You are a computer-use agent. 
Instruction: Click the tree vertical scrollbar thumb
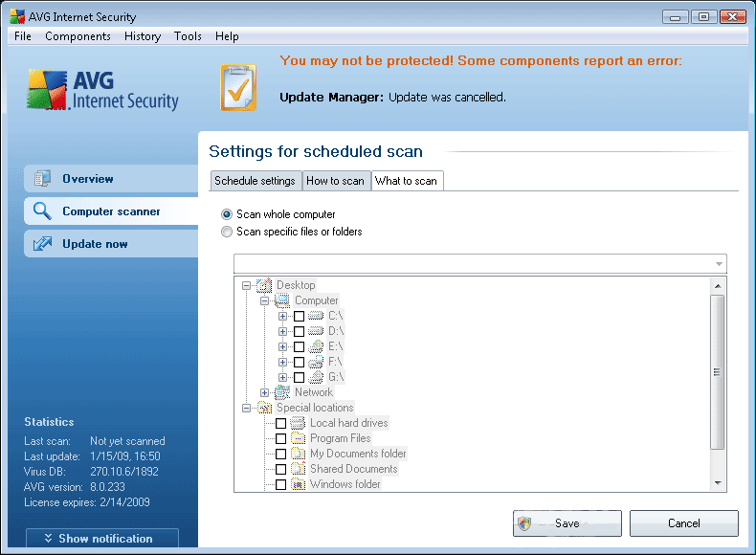pos(718,372)
